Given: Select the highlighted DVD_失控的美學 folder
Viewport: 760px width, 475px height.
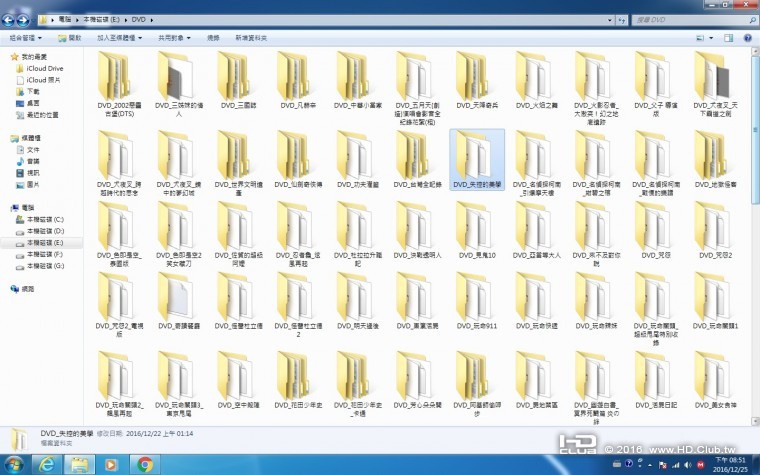Looking at the screenshot, I should [x=477, y=160].
